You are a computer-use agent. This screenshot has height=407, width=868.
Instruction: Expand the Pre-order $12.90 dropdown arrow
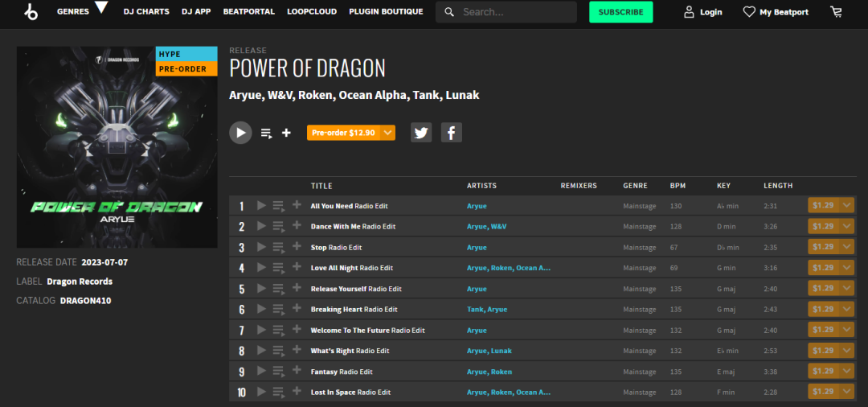click(388, 133)
